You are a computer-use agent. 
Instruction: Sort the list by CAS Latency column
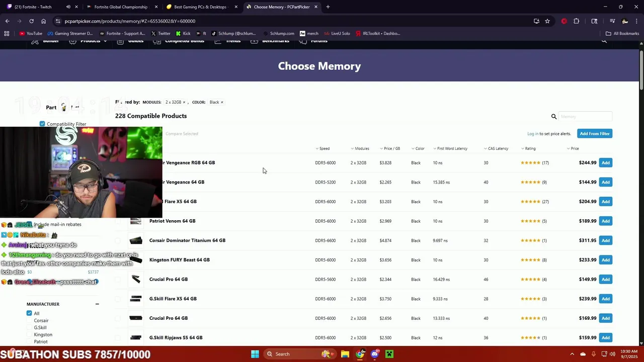(496, 148)
